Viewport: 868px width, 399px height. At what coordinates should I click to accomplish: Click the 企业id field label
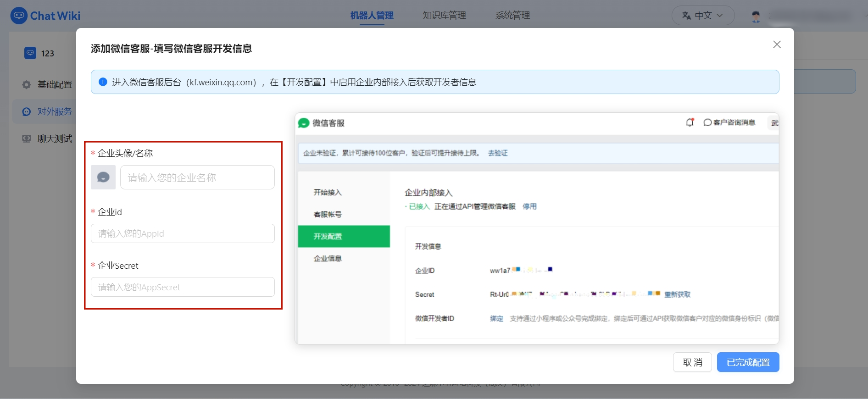click(x=110, y=212)
